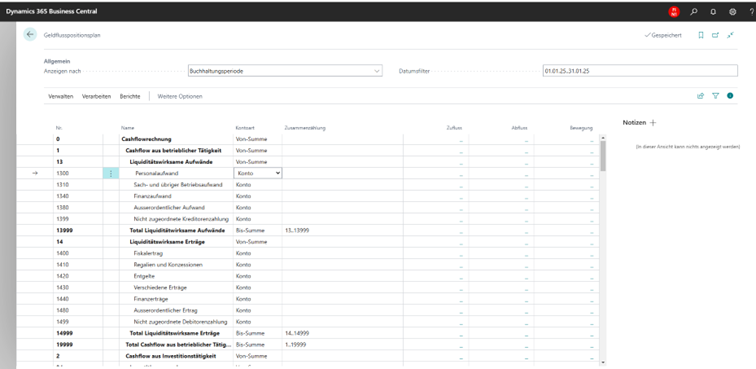Sort by the Nr. column header
This screenshot has height=369, width=756.
pyautogui.click(x=59, y=128)
